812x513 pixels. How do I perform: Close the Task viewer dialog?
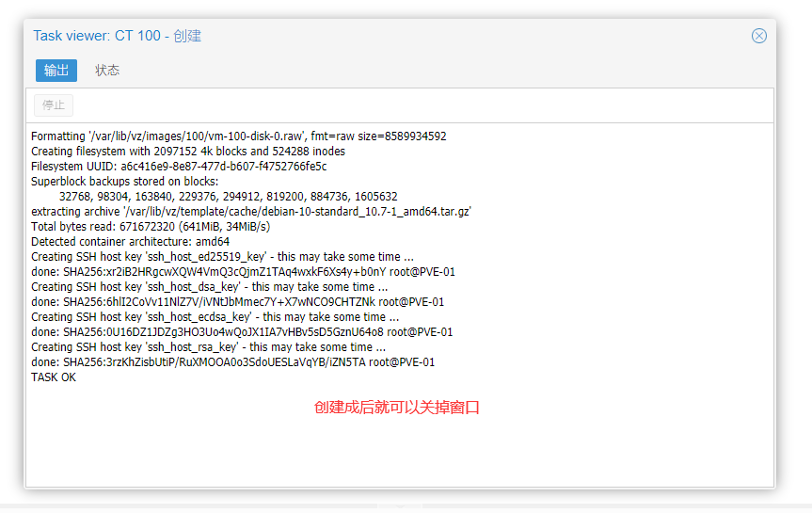click(x=758, y=36)
